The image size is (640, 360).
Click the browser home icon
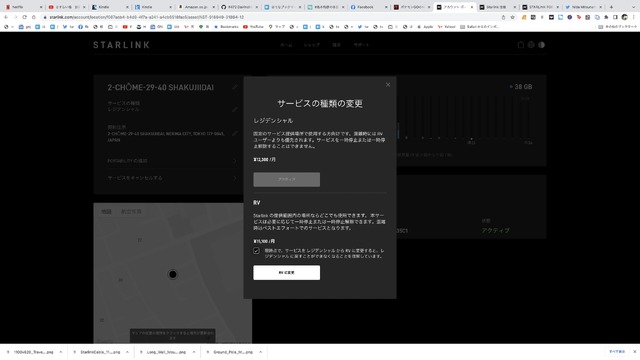point(33,17)
